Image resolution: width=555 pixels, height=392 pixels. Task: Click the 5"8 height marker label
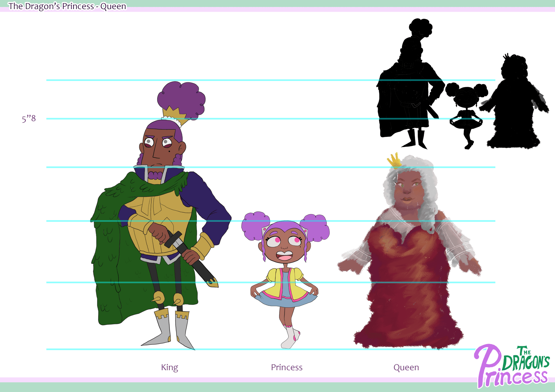point(29,119)
